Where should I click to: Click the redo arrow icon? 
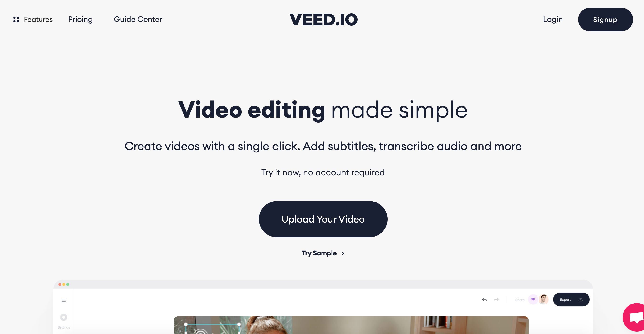point(495,299)
